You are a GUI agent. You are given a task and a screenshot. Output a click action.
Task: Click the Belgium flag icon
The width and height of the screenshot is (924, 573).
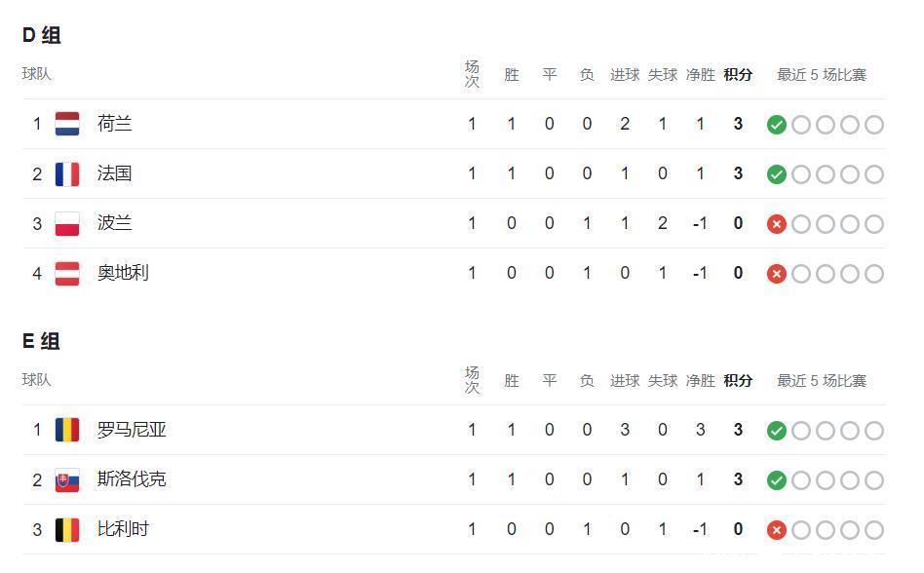pyautogui.click(x=67, y=529)
